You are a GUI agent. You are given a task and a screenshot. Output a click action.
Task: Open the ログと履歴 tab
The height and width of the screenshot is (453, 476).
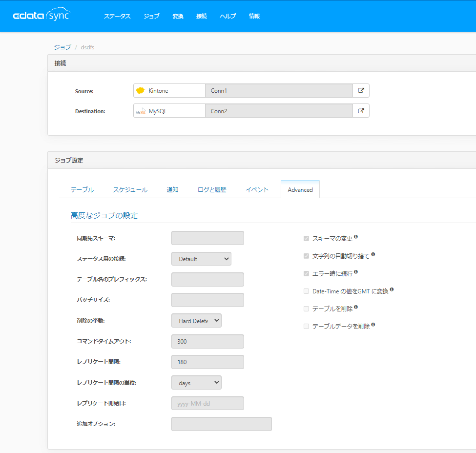pos(212,189)
